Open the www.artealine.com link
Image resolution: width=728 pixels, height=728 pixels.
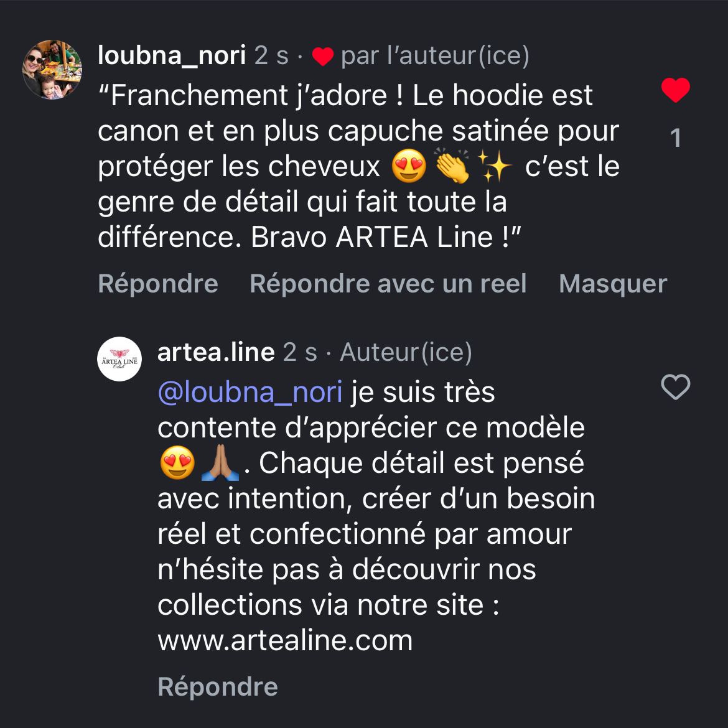pyautogui.click(x=285, y=640)
